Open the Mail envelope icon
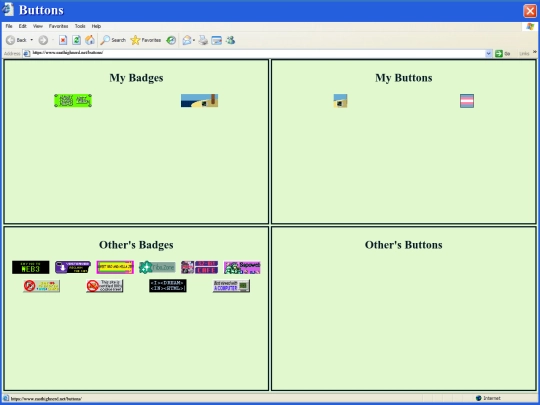The height and width of the screenshot is (405, 540). pos(187,40)
